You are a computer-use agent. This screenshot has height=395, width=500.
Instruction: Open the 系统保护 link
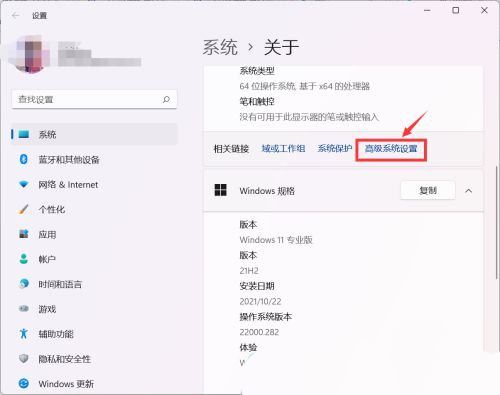click(x=335, y=149)
